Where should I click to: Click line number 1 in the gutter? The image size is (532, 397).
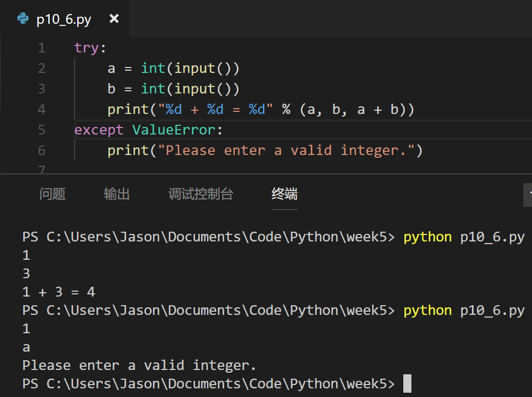42,48
